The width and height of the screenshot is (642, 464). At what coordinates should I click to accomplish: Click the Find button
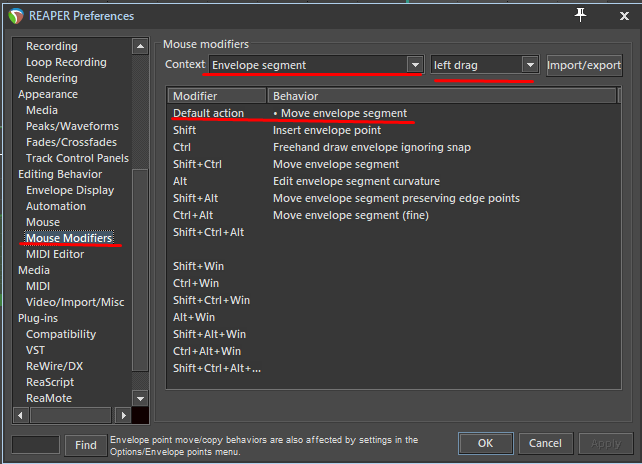click(86, 445)
